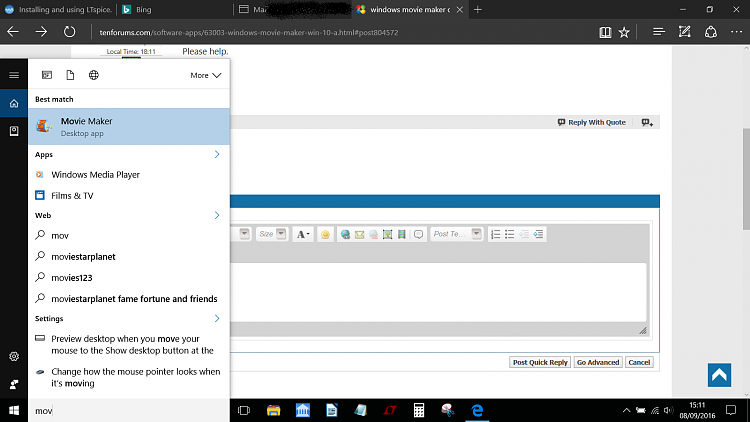Click the battery tray icon

coord(641,411)
